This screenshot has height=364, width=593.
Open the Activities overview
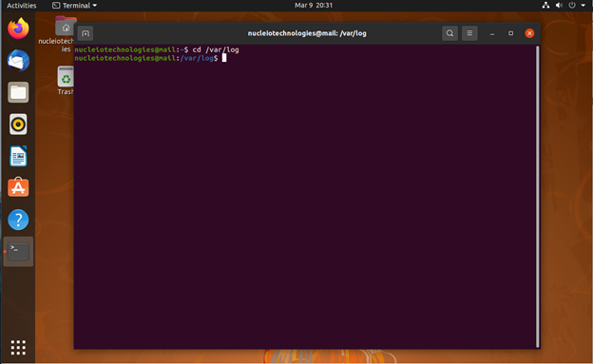[22, 6]
